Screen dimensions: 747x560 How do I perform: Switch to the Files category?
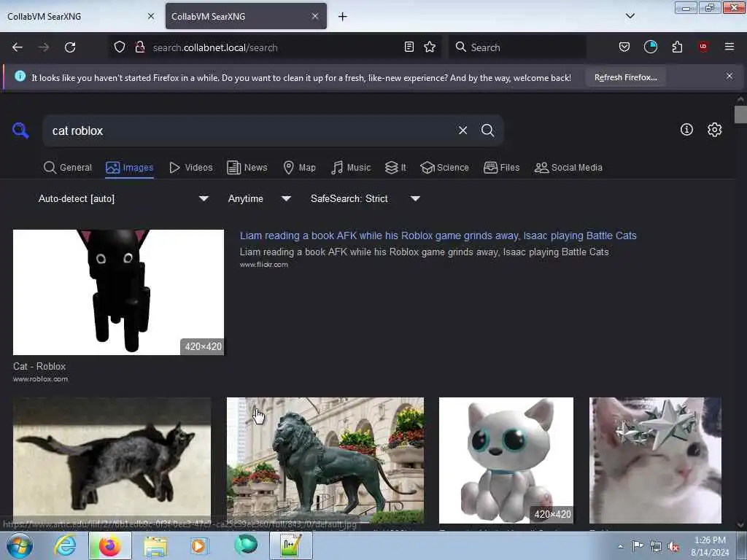[x=502, y=168]
